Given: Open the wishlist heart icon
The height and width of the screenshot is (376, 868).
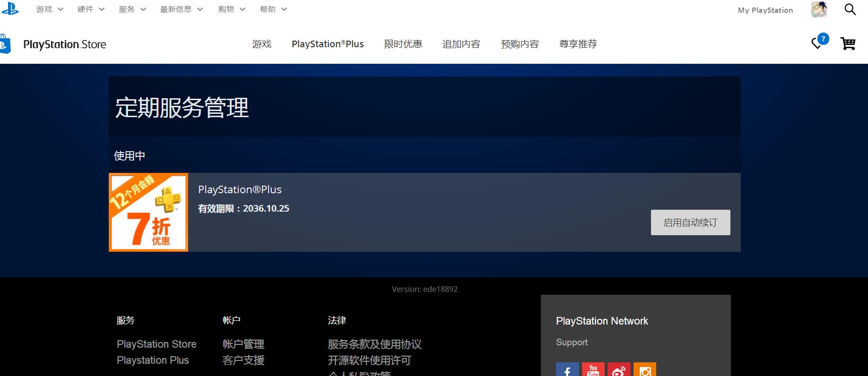Looking at the screenshot, I should 816,43.
